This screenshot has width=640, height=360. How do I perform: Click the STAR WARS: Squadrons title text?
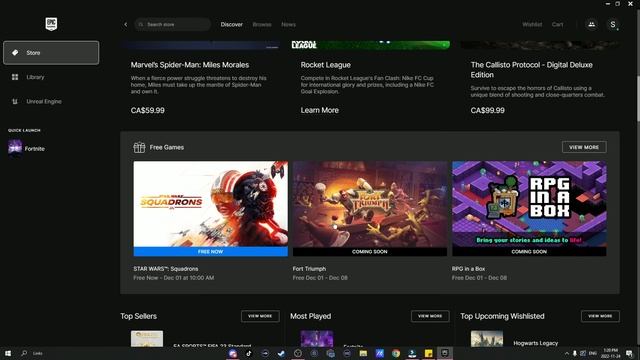(x=166, y=269)
